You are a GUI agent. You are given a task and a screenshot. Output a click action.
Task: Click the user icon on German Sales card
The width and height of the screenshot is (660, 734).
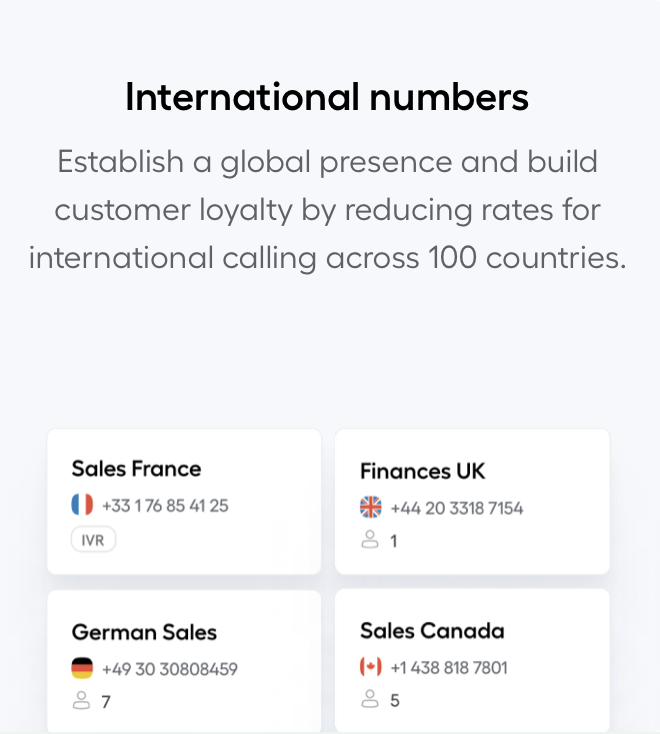pos(81,701)
